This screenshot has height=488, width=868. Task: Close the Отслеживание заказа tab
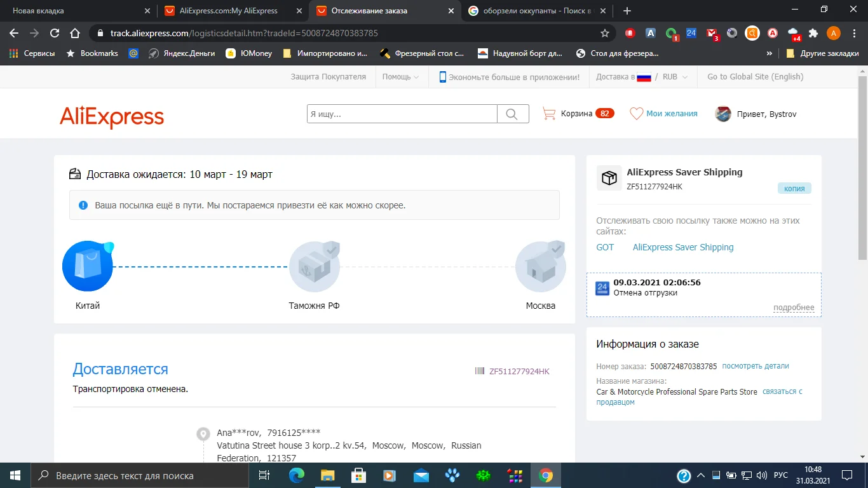click(451, 11)
